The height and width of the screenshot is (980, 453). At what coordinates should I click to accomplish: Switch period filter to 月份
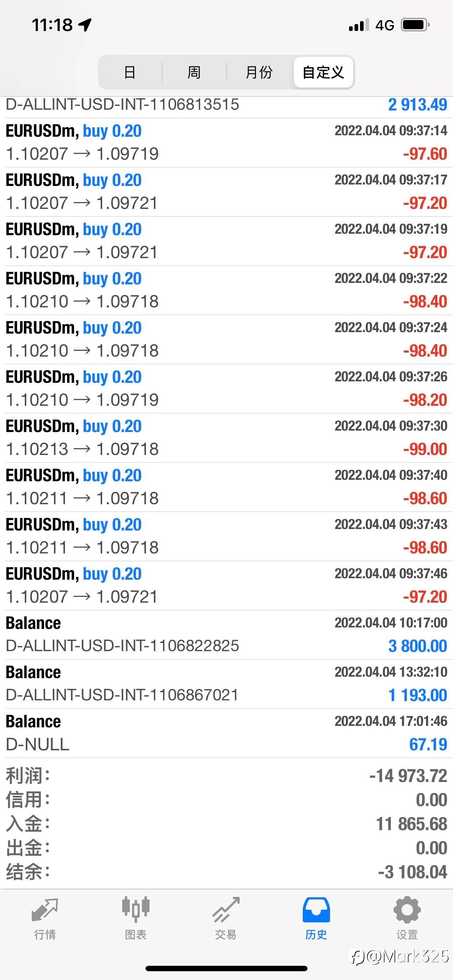[x=259, y=72]
